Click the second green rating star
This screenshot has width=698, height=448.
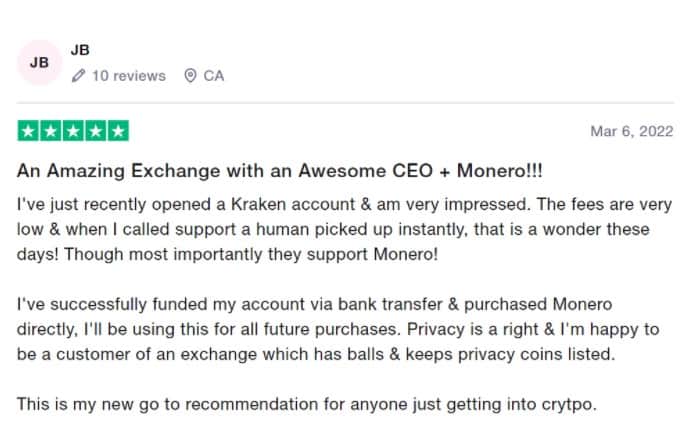coord(51,131)
